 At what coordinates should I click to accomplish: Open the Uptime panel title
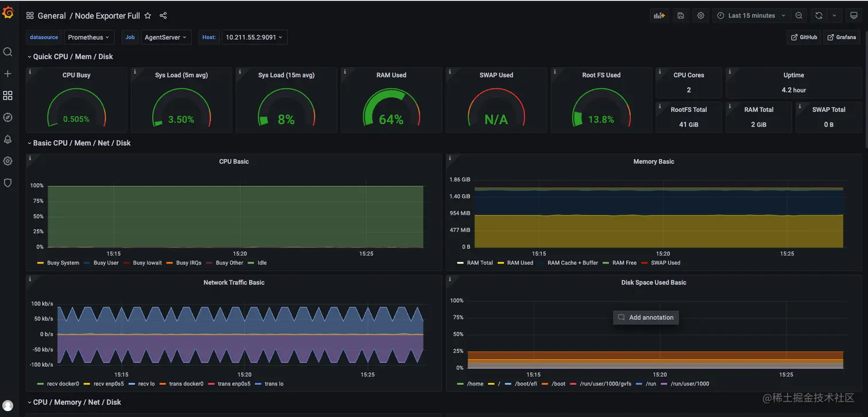click(793, 75)
